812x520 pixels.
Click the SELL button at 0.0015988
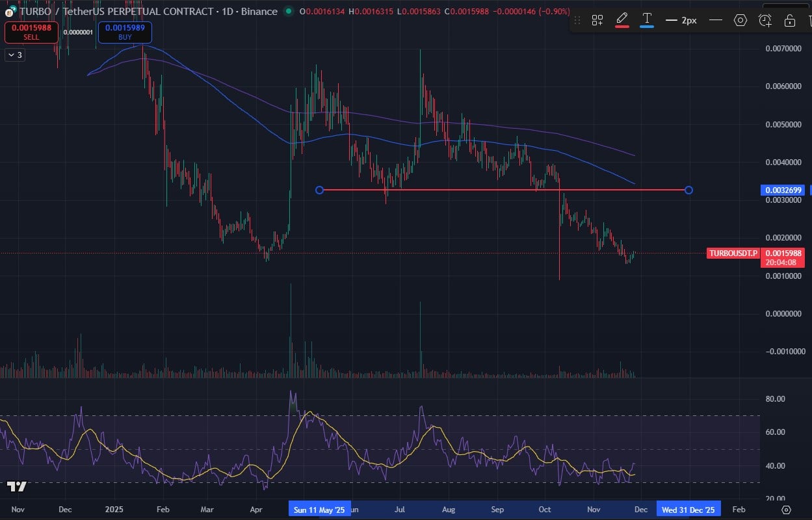[x=31, y=32]
